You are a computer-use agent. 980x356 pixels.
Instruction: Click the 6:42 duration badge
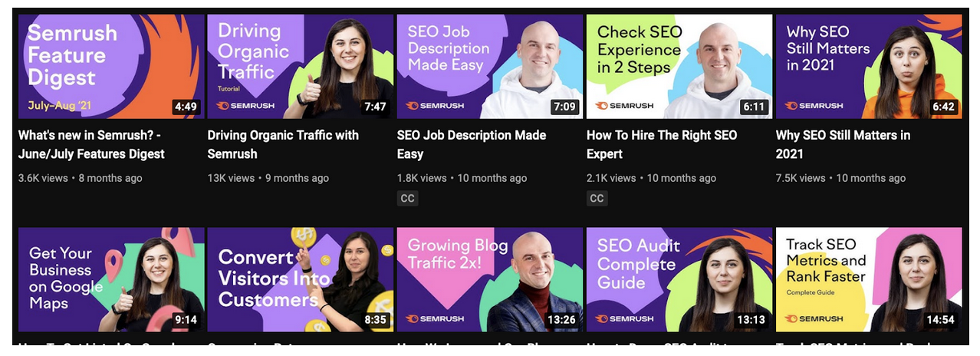pyautogui.click(x=943, y=107)
